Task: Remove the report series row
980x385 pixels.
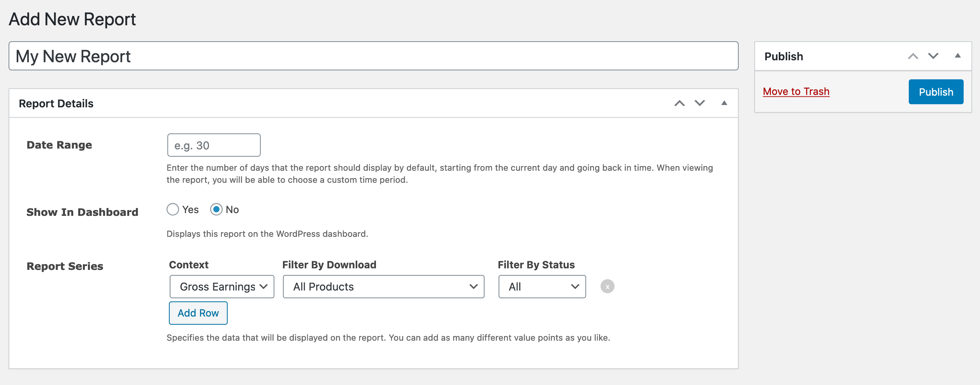Action: 607,287
